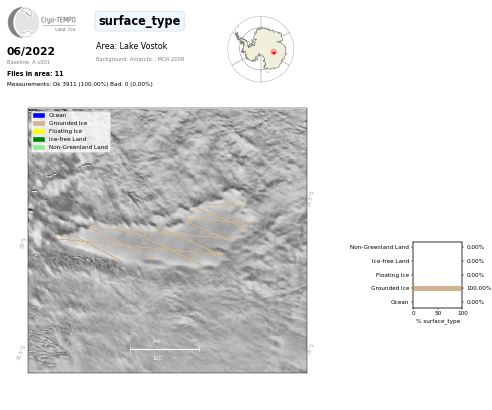
Task: Click the Area: Lake Vostok label
Action: click(x=131, y=46)
